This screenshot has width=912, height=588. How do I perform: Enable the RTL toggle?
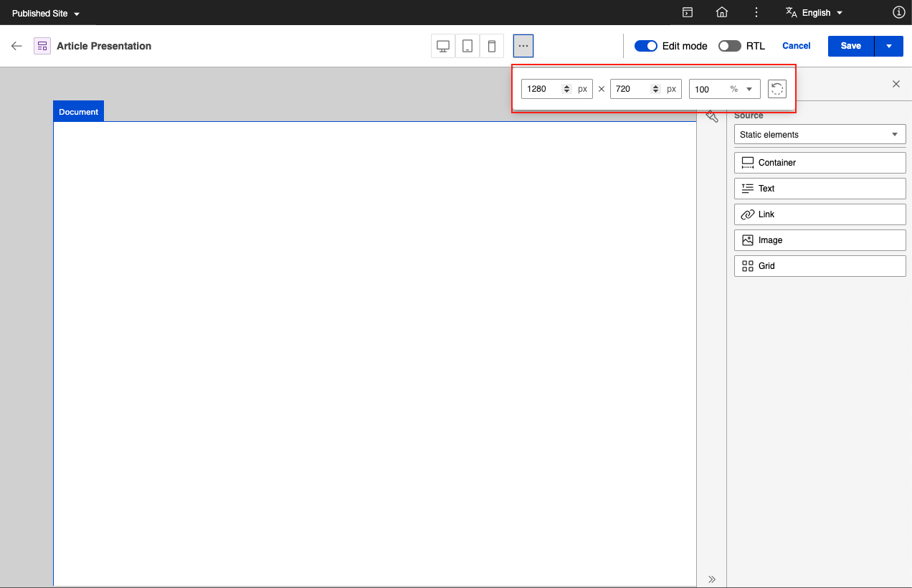pyautogui.click(x=730, y=46)
